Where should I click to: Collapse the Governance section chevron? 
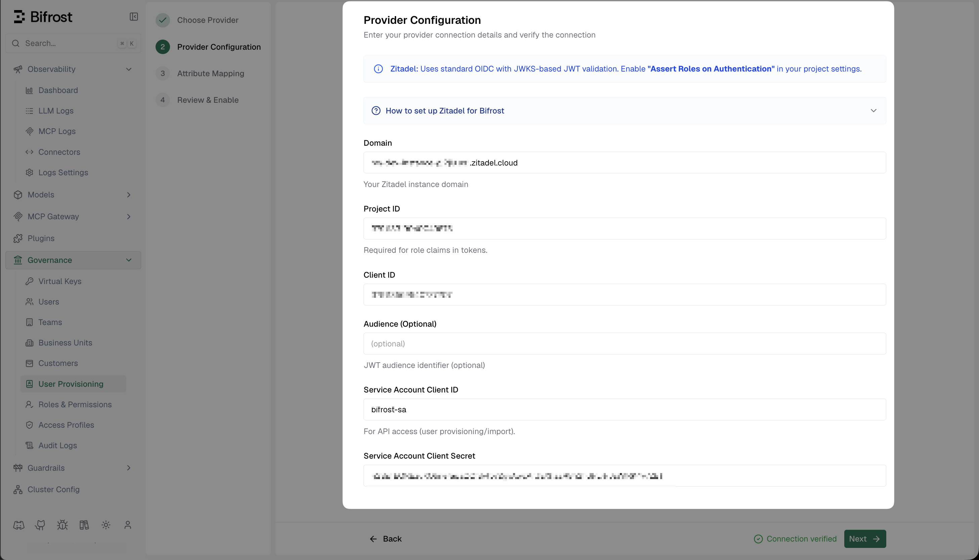(129, 261)
